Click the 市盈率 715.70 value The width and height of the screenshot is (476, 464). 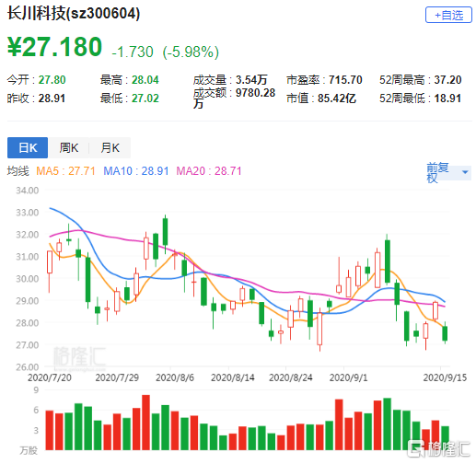coord(345,80)
